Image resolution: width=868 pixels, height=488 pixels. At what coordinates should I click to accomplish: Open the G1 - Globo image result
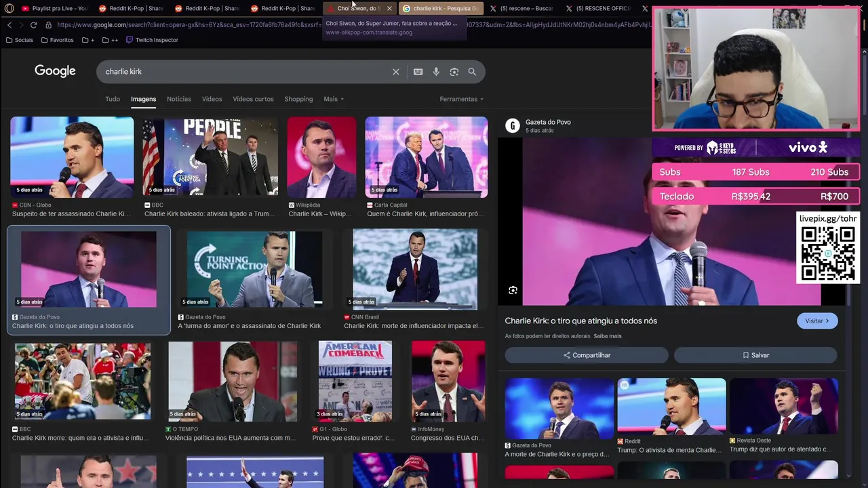(x=355, y=380)
